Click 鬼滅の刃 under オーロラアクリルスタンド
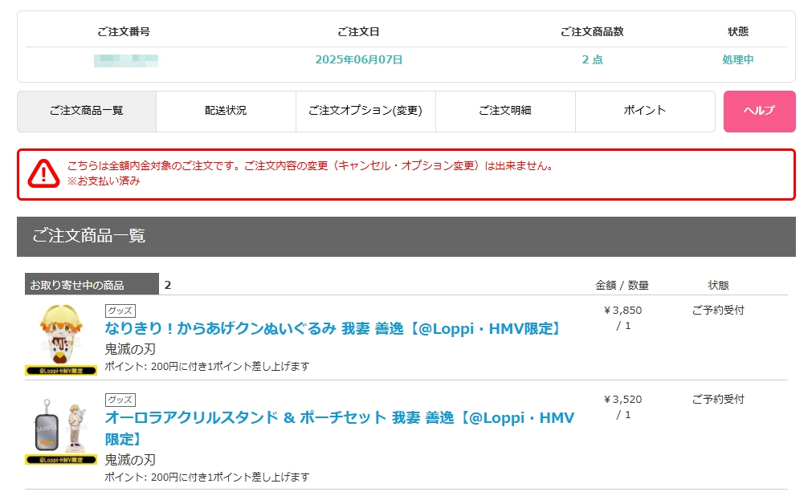812x504 pixels. click(130, 460)
